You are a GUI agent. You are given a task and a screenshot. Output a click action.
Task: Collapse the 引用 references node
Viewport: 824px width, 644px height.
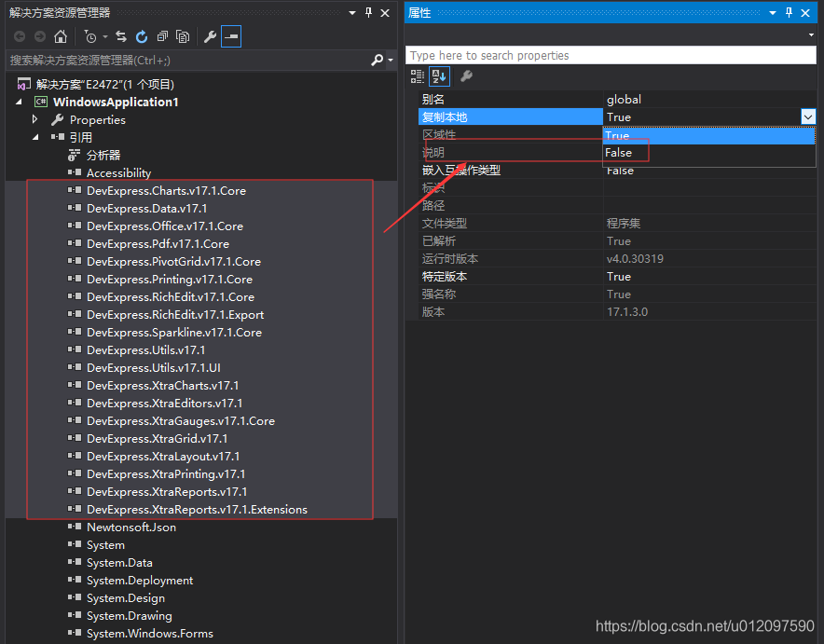point(35,137)
